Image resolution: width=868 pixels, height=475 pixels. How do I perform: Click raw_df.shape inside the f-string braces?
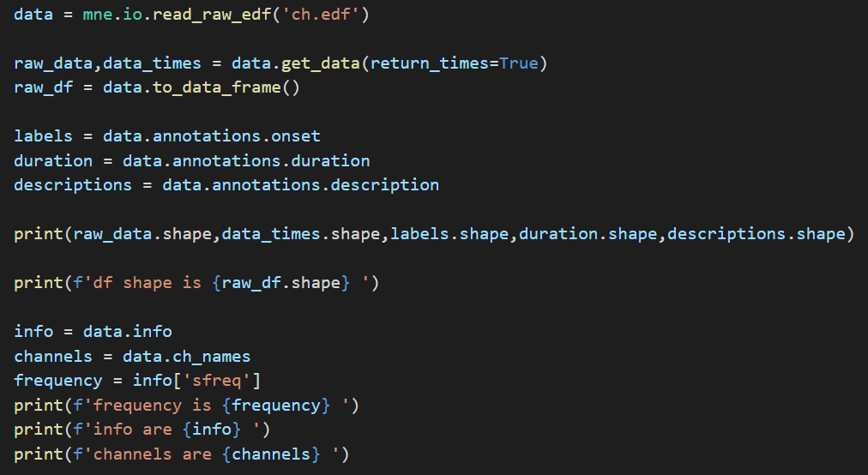click(280, 283)
